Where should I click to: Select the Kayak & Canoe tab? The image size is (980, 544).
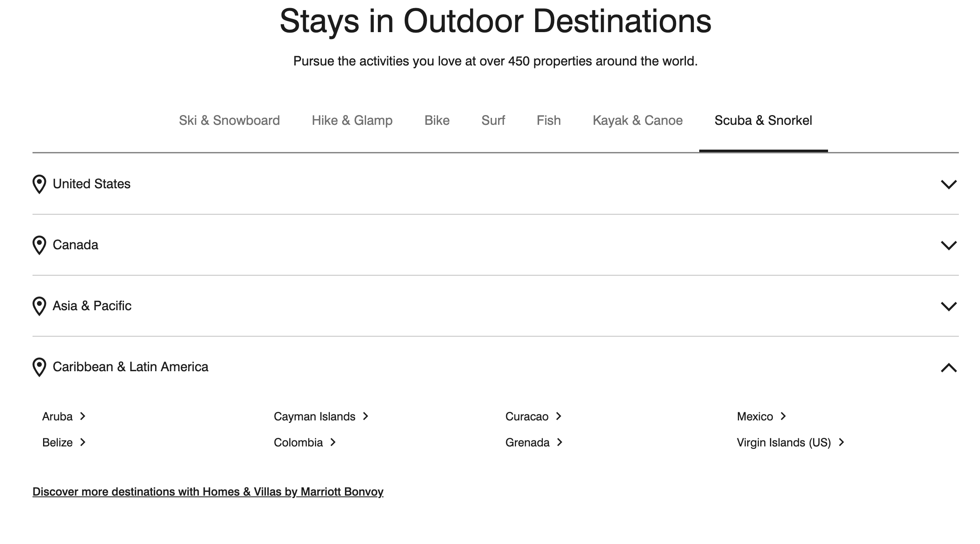(x=637, y=120)
